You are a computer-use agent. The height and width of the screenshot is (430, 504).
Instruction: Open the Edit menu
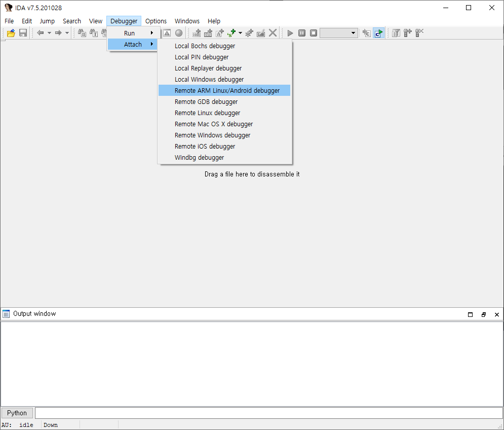point(27,21)
